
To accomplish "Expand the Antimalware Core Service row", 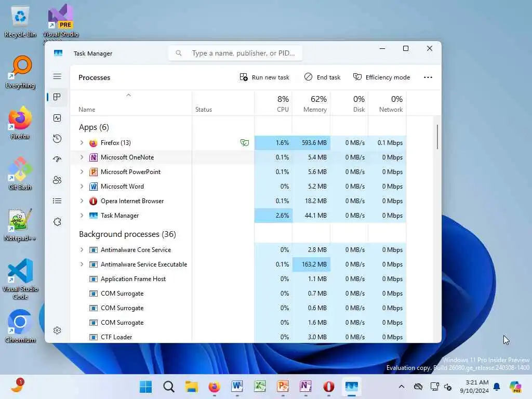I will [x=82, y=250].
